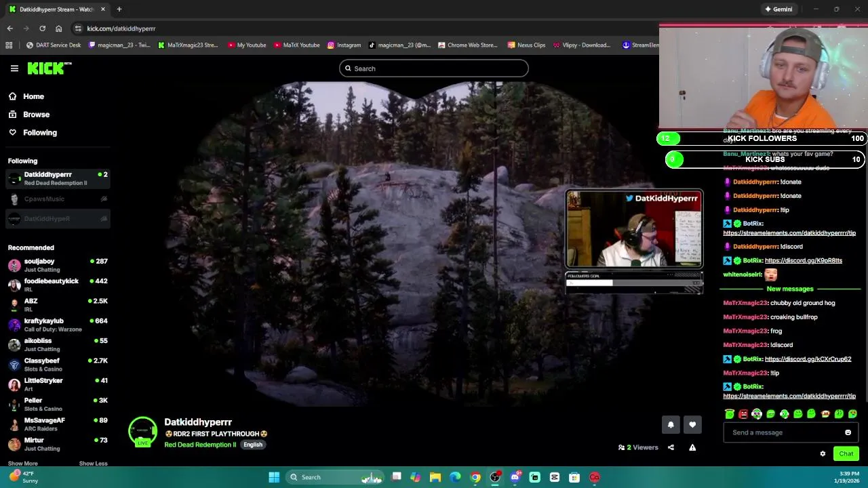Screen dimensions: 868x488
Task: Open a new Chrome tab
Action: coord(119,9)
